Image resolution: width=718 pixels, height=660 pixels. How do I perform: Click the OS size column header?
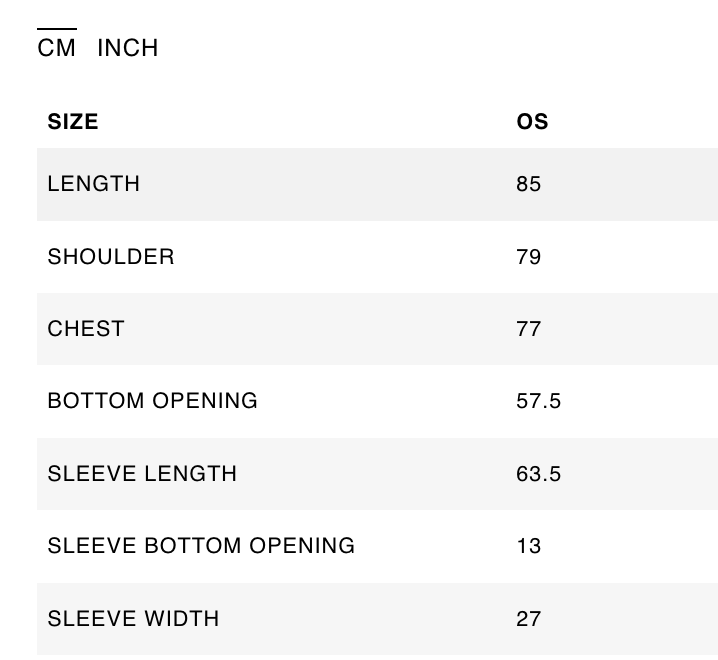tap(532, 122)
